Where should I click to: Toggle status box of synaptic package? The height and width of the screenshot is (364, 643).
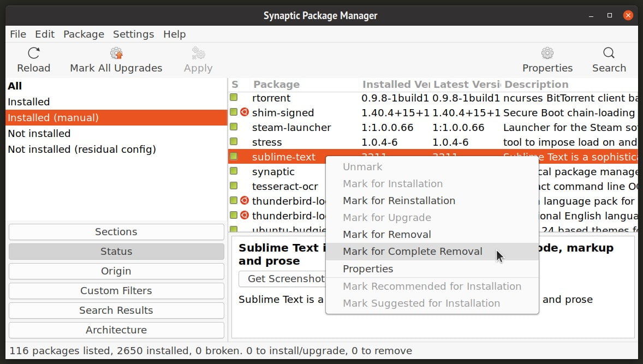pyautogui.click(x=234, y=171)
